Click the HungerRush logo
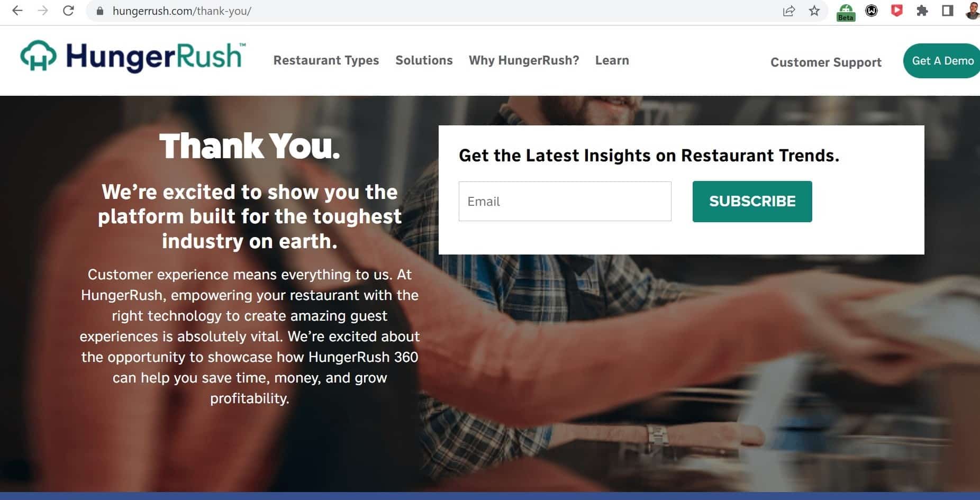The width and height of the screenshot is (980, 500). tap(133, 57)
